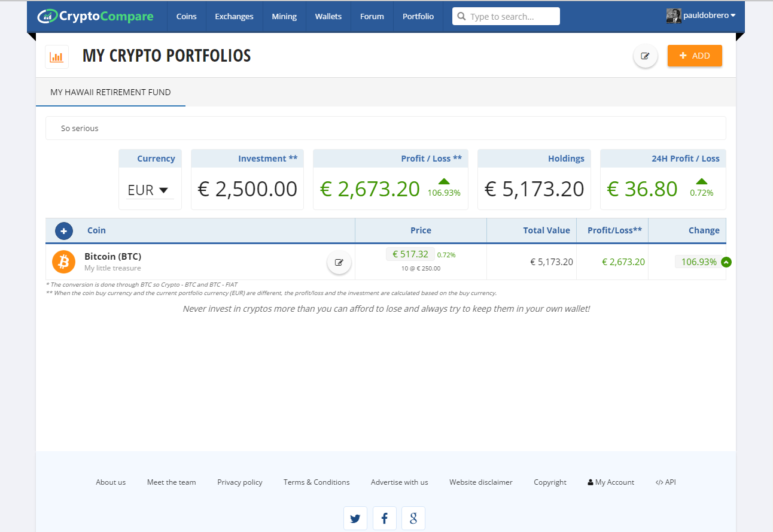The height and width of the screenshot is (532, 773).
Task: Click the search input field
Action: [506, 17]
